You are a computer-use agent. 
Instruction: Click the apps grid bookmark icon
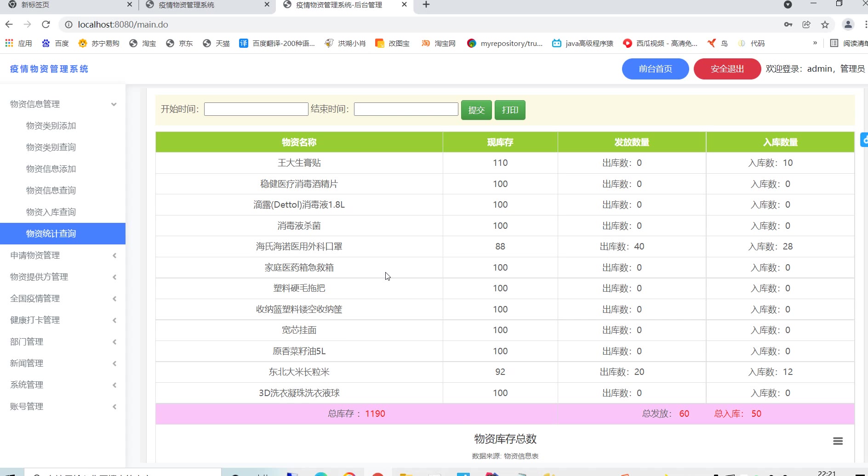pos(9,43)
